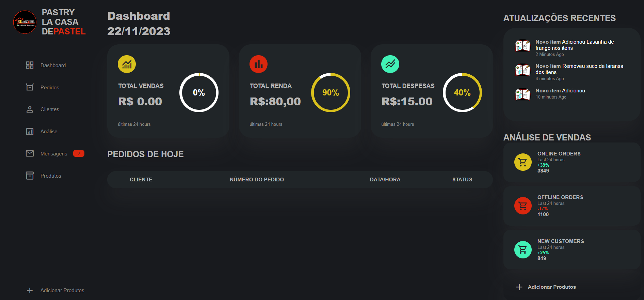Viewport: 644px width, 300px height.
Task: Click the menu thumbnail beside 10 minutos Ago update
Action: coord(522,94)
